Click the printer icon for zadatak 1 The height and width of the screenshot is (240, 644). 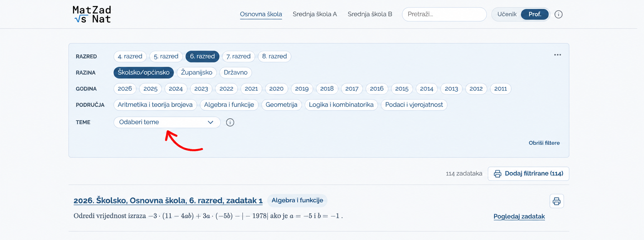(556, 201)
